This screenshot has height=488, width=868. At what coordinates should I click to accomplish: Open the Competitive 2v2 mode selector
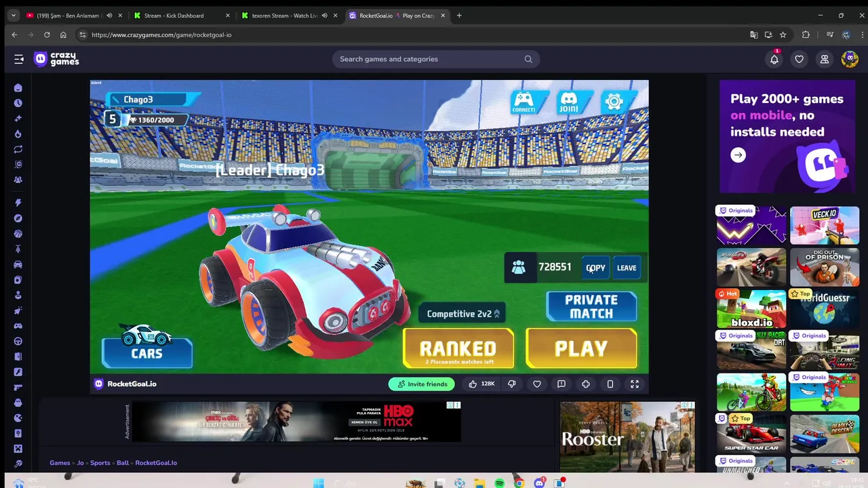click(462, 314)
